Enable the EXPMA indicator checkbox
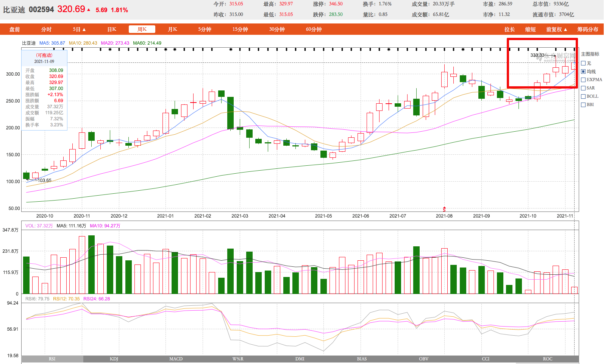Screen dimensions: 606x364 583,80
